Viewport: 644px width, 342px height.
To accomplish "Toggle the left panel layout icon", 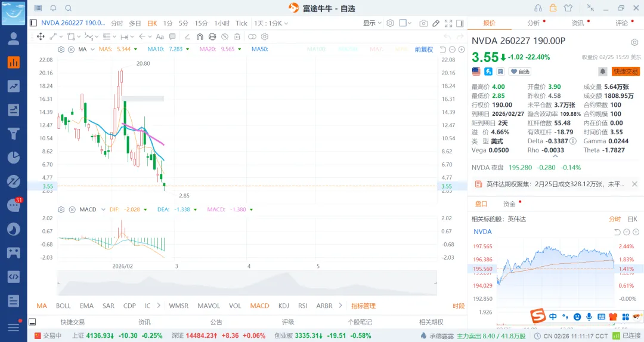I will click(33, 23).
